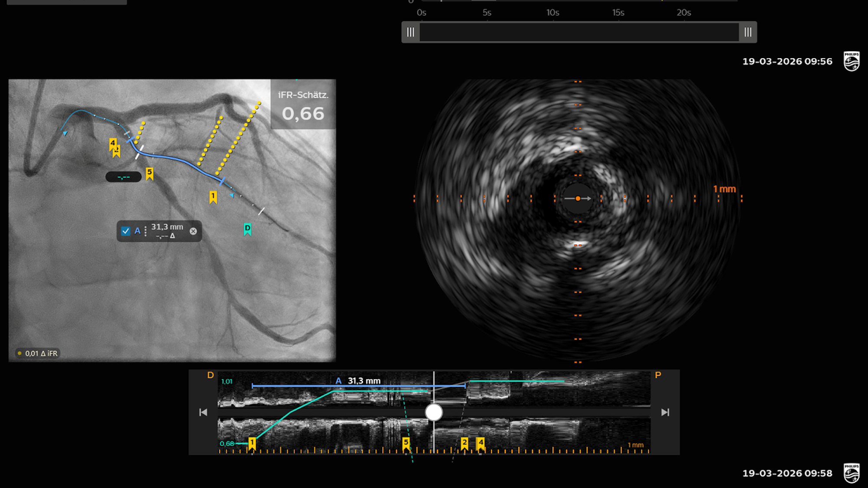Click bookmark 4 on the longitudinal IVUS ruler
This screenshot has width=868, height=488.
(x=480, y=442)
